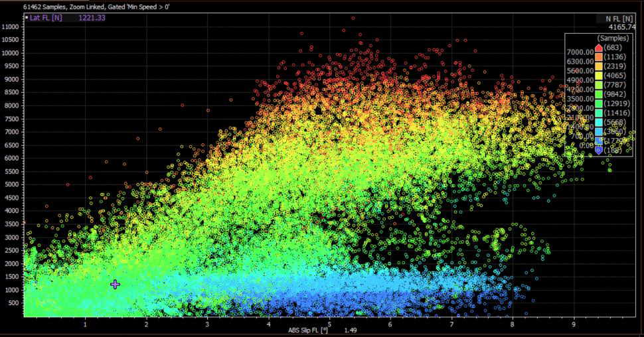Click the 6300.00 legend threshold value

coord(580,62)
